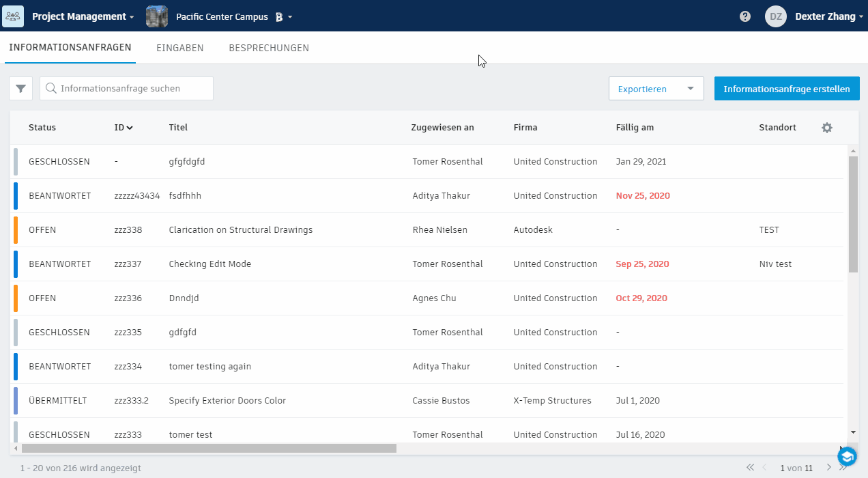Switch to the Besprechungen tab

click(269, 48)
